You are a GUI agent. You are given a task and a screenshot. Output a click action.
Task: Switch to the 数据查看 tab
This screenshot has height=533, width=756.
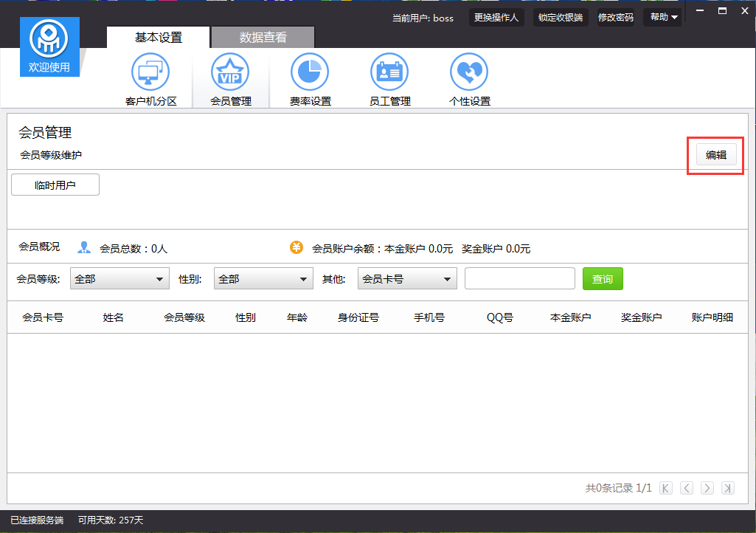263,38
